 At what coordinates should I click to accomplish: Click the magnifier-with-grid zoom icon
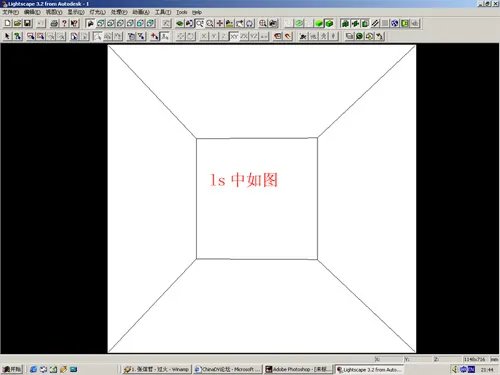coord(263,23)
